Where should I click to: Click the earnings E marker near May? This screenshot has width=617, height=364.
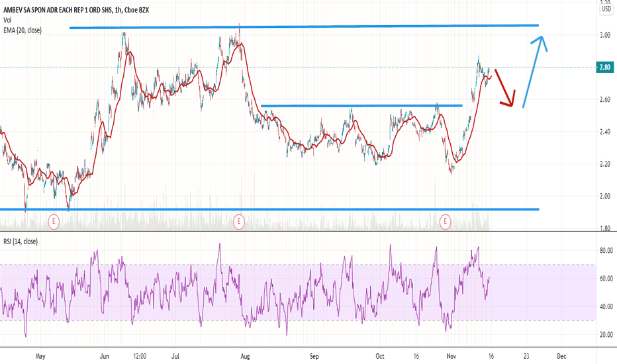(54, 222)
